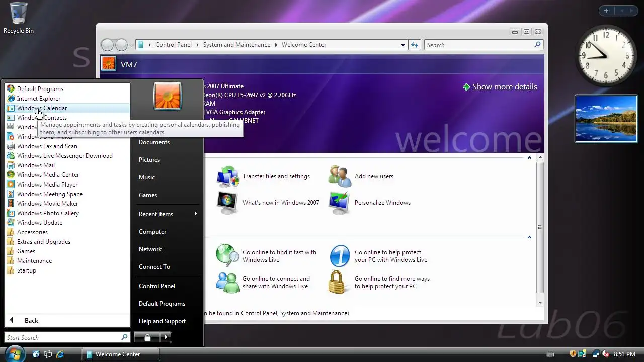Viewport: 644px width, 362px height.
Task: Expand the Accessories folder
Action: [x=67, y=232]
